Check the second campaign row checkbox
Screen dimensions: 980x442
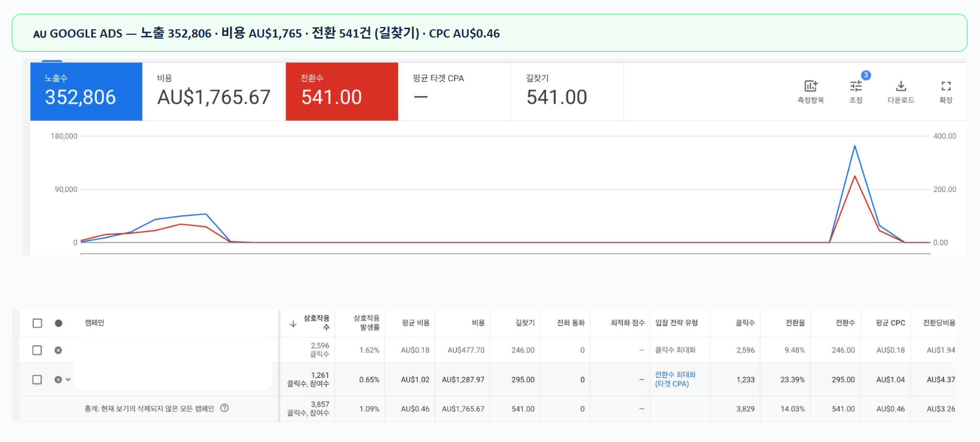[37, 380]
